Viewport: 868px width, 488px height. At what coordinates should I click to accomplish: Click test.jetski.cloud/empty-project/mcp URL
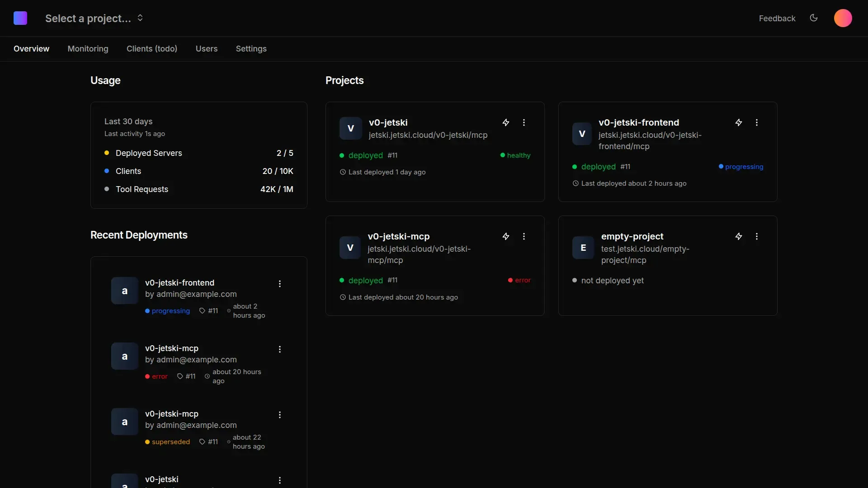click(x=645, y=254)
